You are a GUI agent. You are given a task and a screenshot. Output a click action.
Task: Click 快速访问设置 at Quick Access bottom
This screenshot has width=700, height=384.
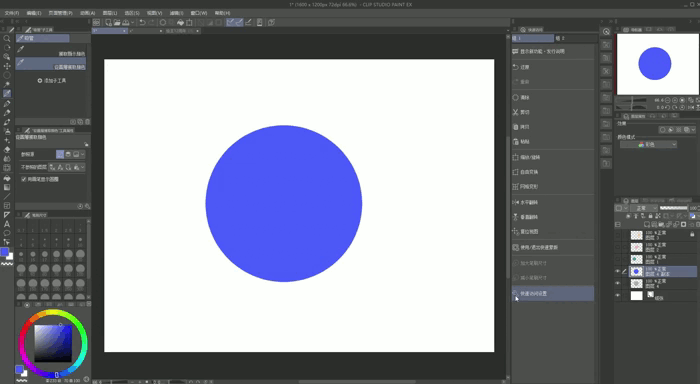[553, 293]
